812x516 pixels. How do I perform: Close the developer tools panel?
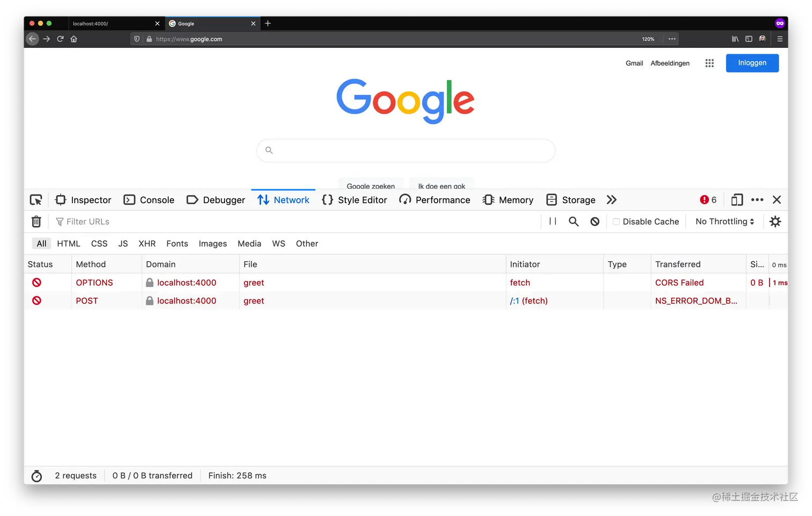[777, 200]
